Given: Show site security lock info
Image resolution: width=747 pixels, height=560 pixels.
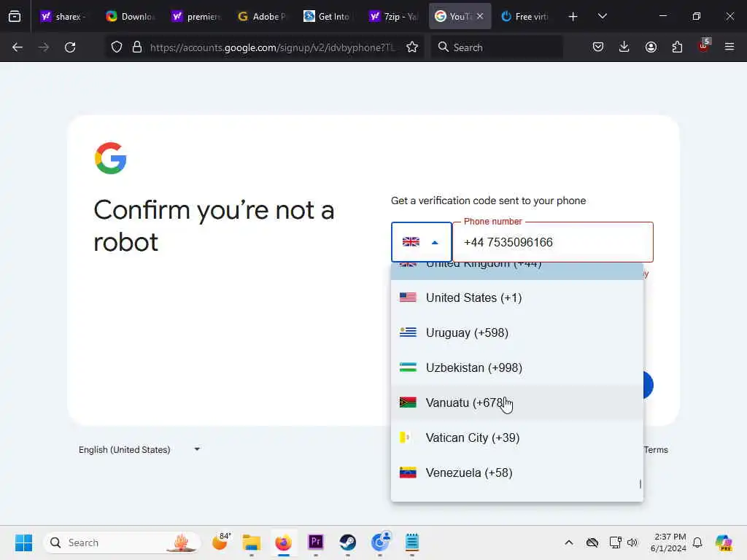Looking at the screenshot, I should pyautogui.click(x=137, y=47).
